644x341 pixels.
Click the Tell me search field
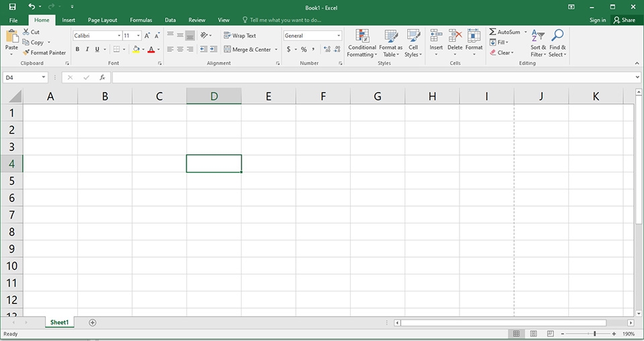click(x=282, y=19)
